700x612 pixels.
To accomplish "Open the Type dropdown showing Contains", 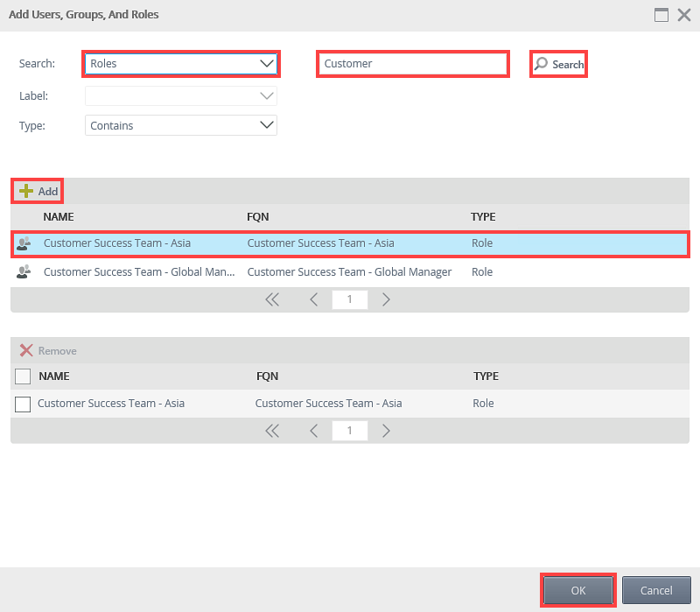I will 181,125.
